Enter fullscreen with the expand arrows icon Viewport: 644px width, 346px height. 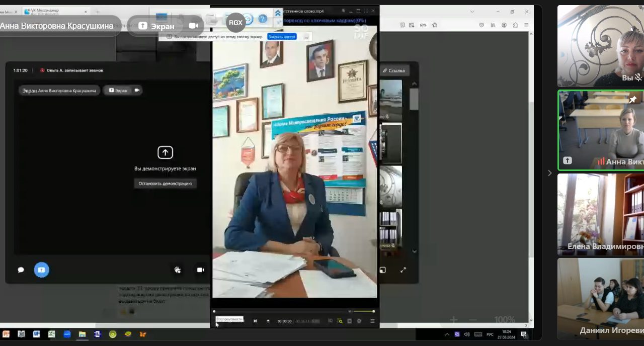pos(403,270)
